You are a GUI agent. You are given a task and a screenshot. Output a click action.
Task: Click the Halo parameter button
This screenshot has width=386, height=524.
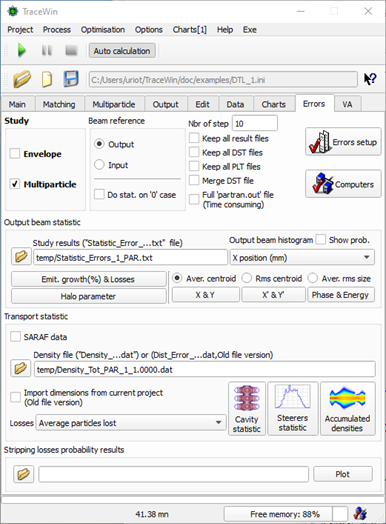[x=88, y=296]
